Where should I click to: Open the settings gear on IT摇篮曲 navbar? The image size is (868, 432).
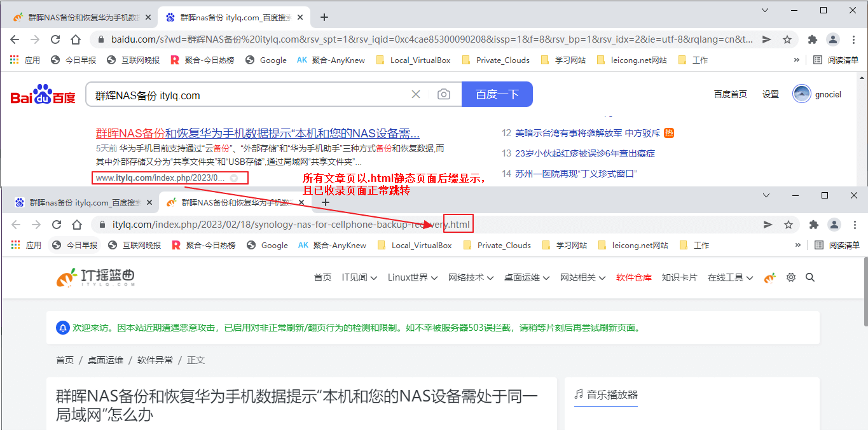tap(790, 277)
